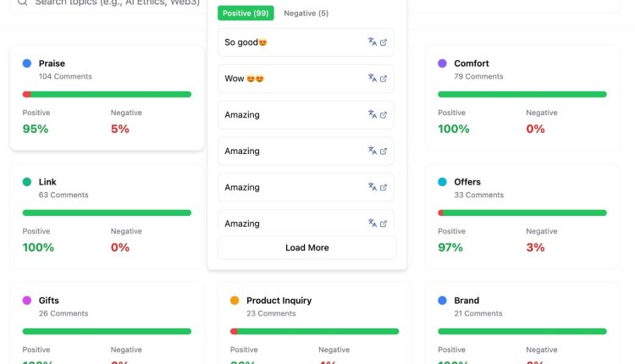
Task: Open external link for "Wow" comment
Action: (x=384, y=79)
